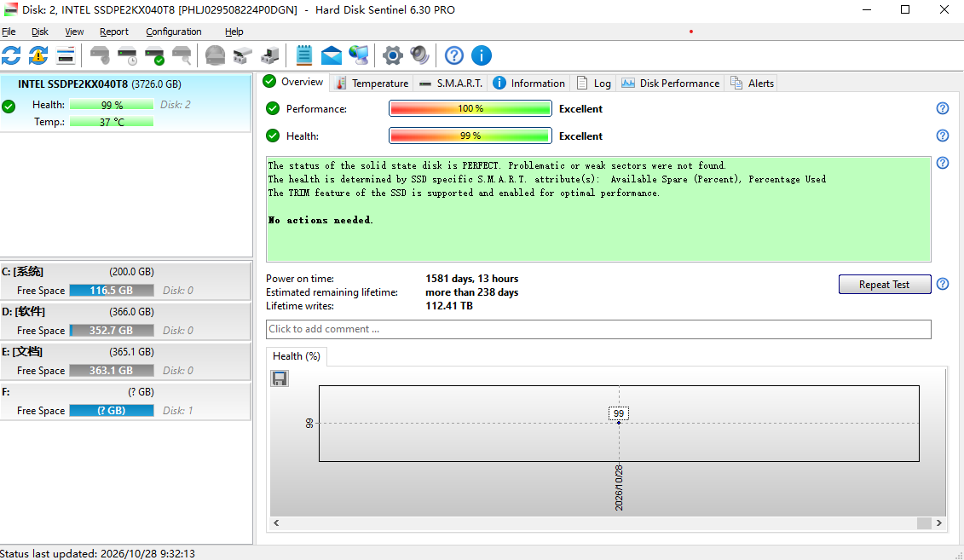Click the green check beside disk Health
Screen dimensions: 964x560
(273, 136)
